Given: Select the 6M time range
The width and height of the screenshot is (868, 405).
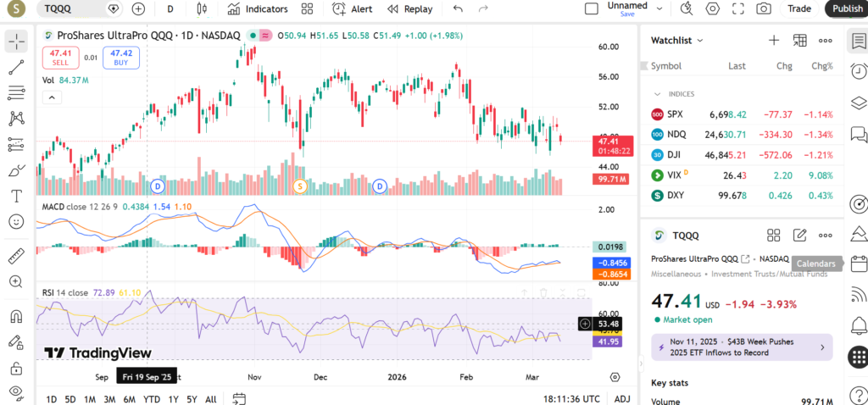Looking at the screenshot, I should coord(130,398).
